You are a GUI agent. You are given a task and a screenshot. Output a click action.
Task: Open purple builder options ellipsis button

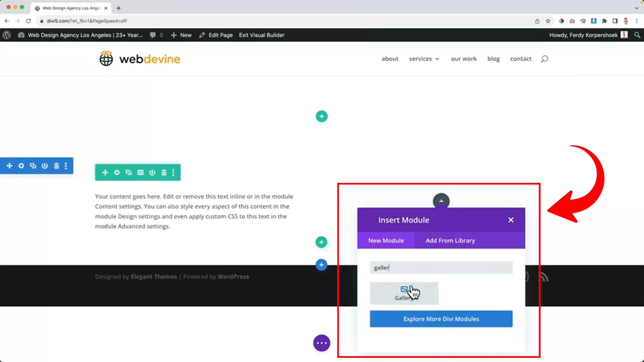pyautogui.click(x=321, y=343)
